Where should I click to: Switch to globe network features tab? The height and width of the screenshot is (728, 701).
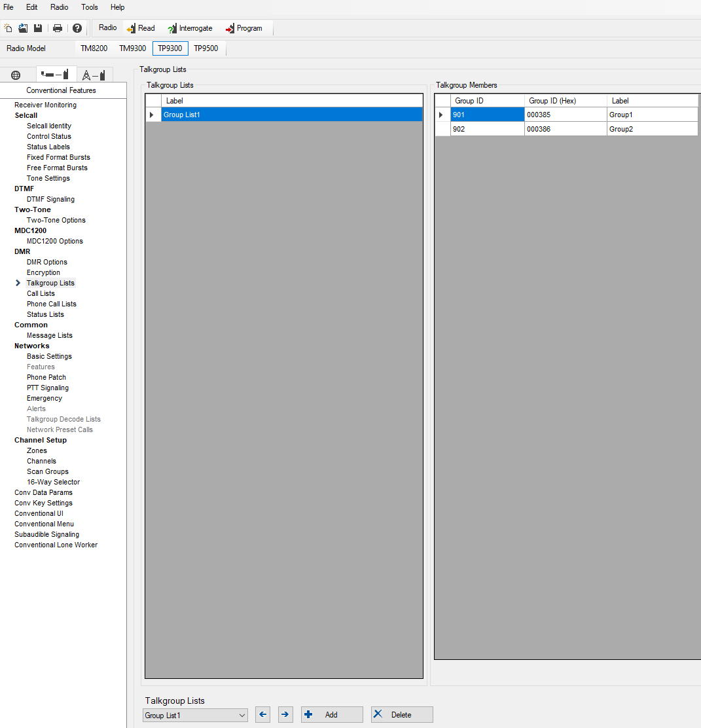coord(16,75)
